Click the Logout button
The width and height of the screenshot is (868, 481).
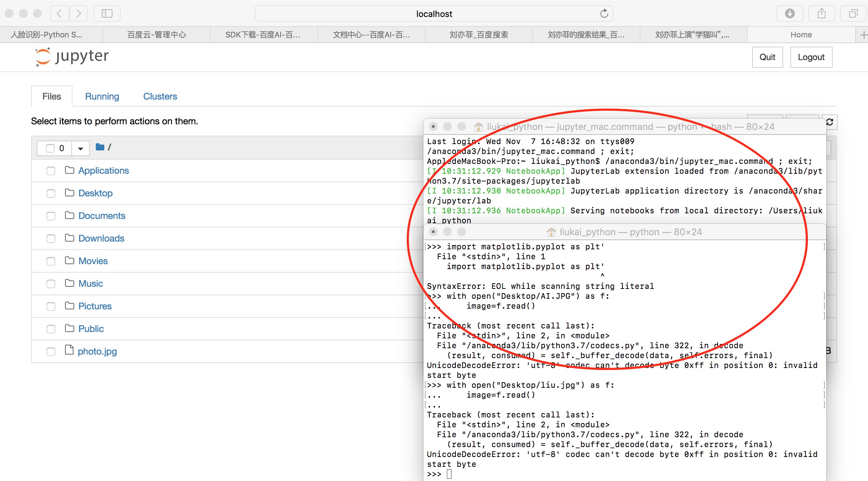tap(811, 57)
